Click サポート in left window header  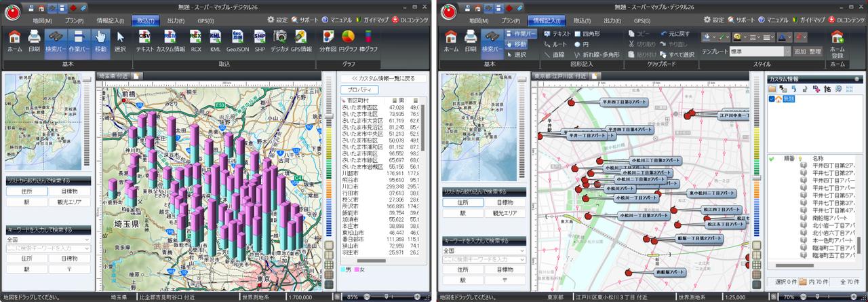coord(304,20)
